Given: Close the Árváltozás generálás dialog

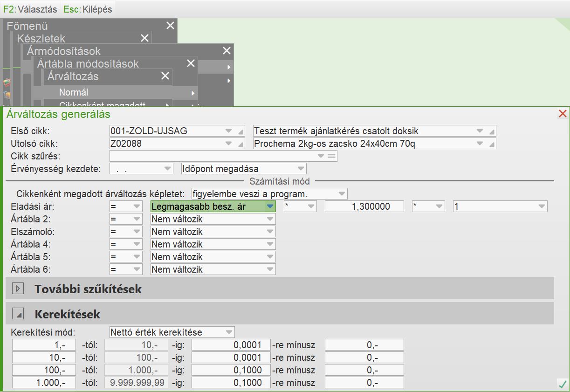Looking at the screenshot, I should (x=563, y=113).
